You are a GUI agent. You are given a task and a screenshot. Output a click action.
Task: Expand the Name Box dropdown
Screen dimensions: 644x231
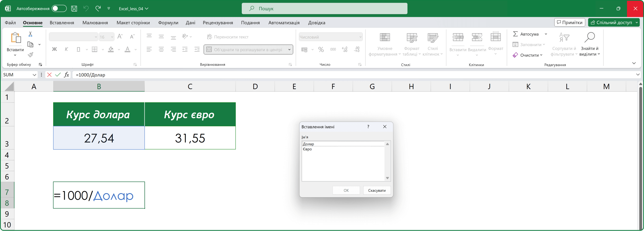pyautogui.click(x=34, y=75)
